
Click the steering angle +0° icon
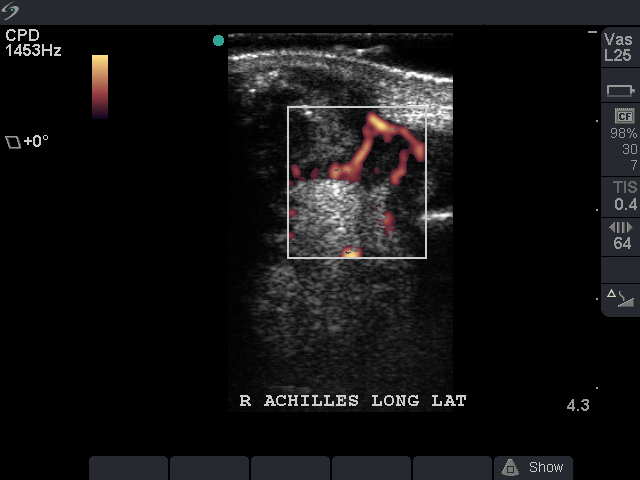[x=13, y=142]
